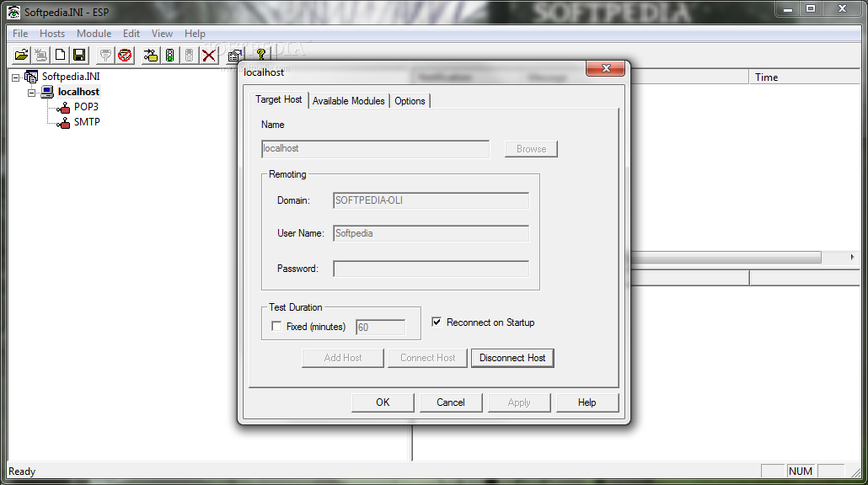Click the Disconnect Host button
868x485 pixels.
pyautogui.click(x=512, y=358)
